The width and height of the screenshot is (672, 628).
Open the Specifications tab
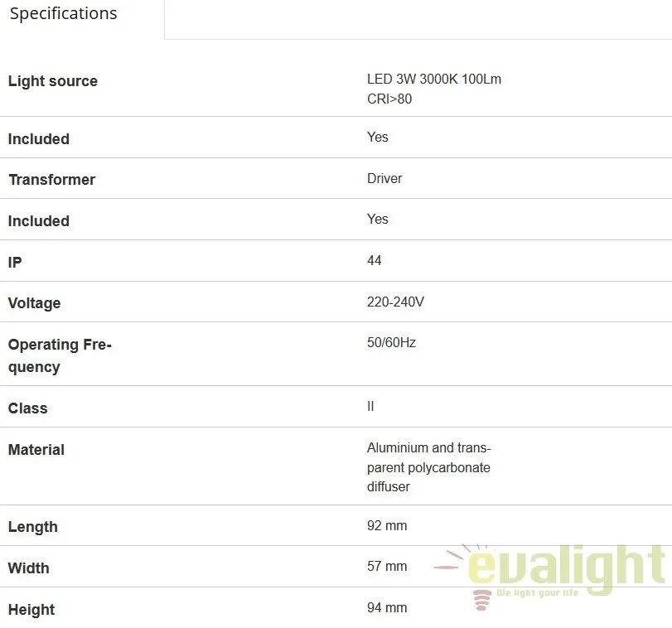64,13
